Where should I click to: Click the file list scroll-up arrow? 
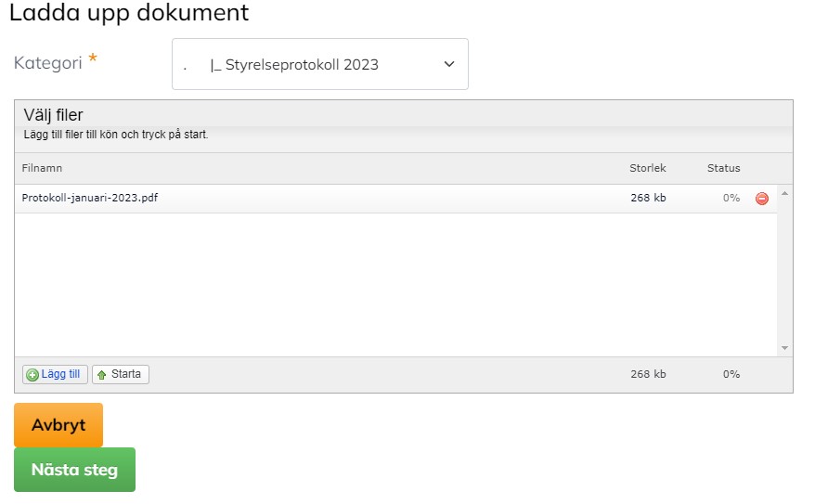(784, 193)
